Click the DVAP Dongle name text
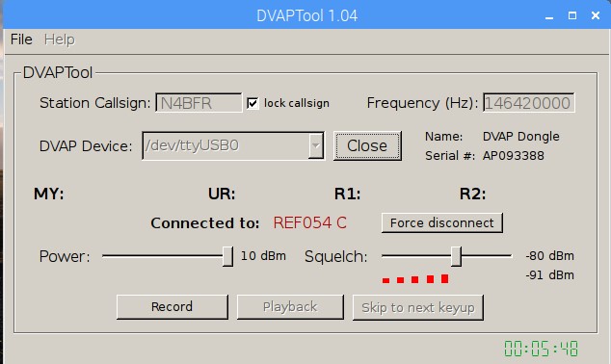The width and height of the screenshot is (611, 364). coord(521,136)
